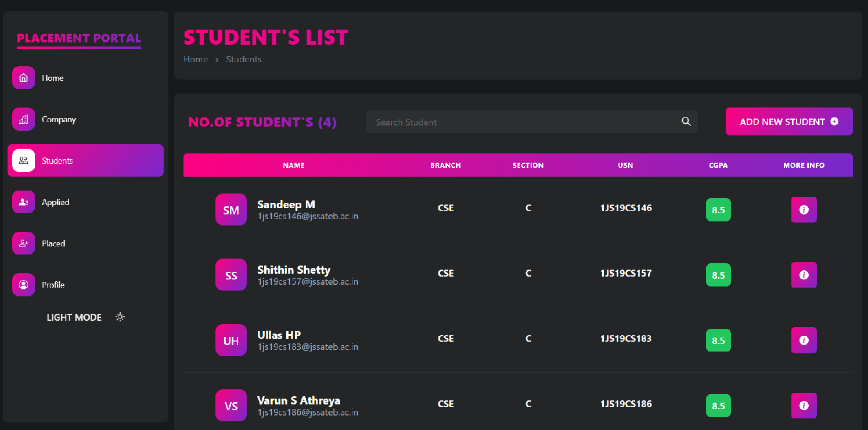Click the VS avatar thumbnail
Screen dimensions: 868x430
click(231, 406)
